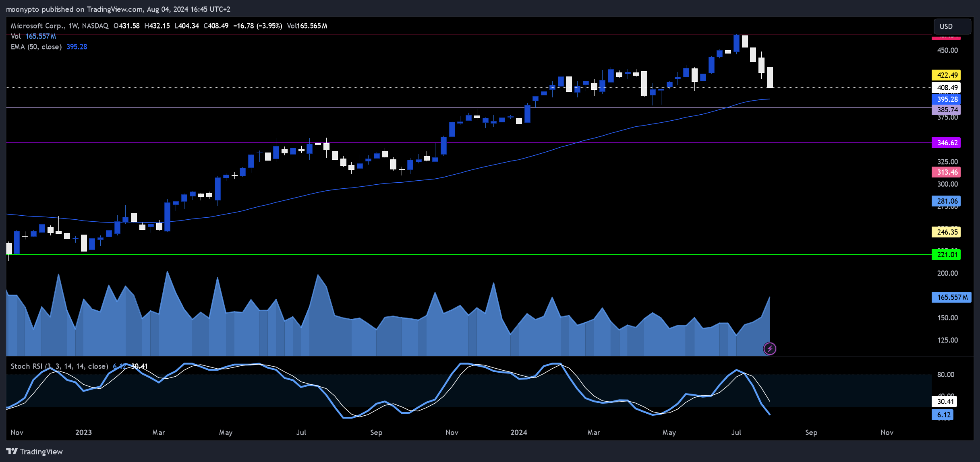The image size is (980, 462).
Task: Click the 2023 label on time axis
Action: pyautogui.click(x=83, y=432)
